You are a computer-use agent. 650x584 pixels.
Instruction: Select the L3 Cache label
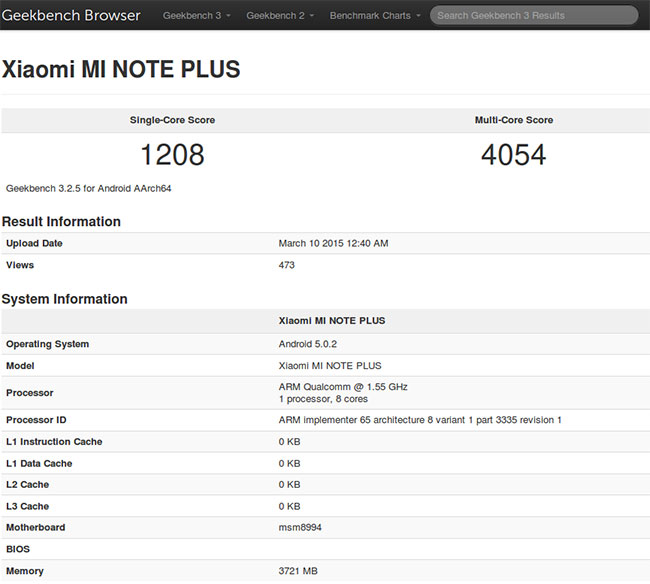coord(28,506)
